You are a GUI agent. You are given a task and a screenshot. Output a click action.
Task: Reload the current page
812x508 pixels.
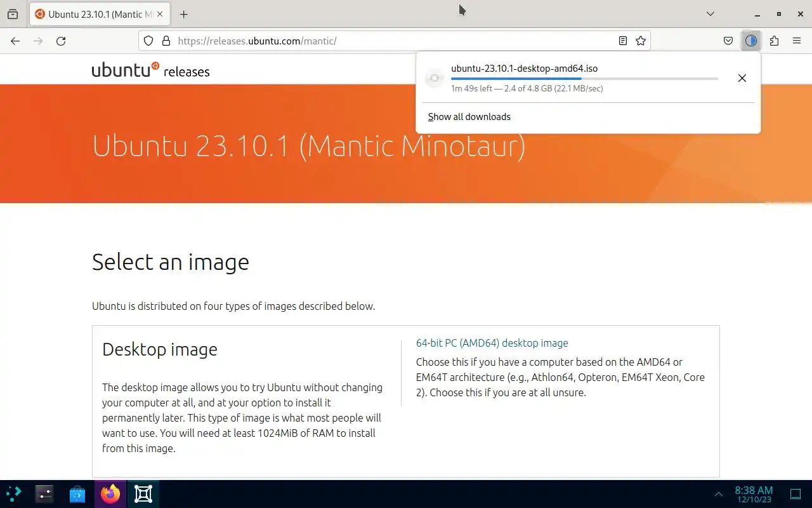61,41
